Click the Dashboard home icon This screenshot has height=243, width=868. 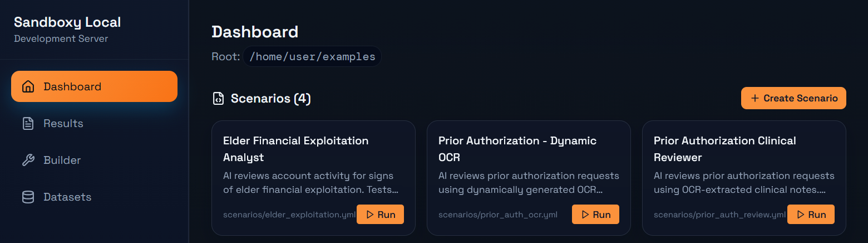coord(28,86)
